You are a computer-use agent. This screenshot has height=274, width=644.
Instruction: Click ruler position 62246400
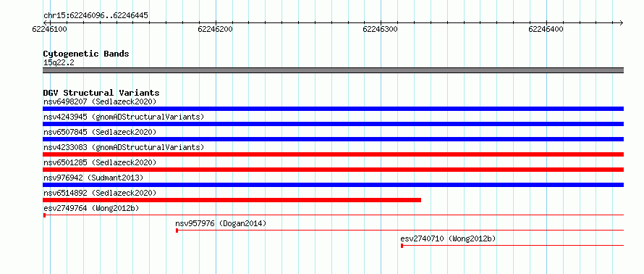pos(546,29)
